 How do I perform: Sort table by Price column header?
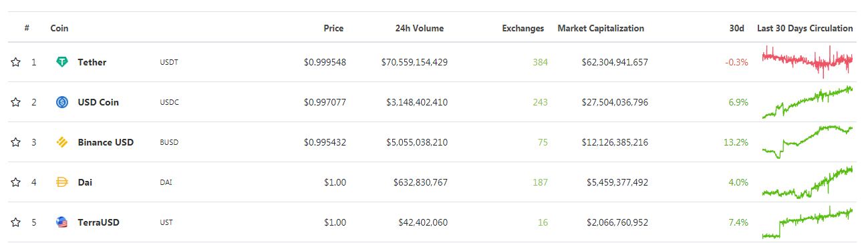pyautogui.click(x=333, y=29)
